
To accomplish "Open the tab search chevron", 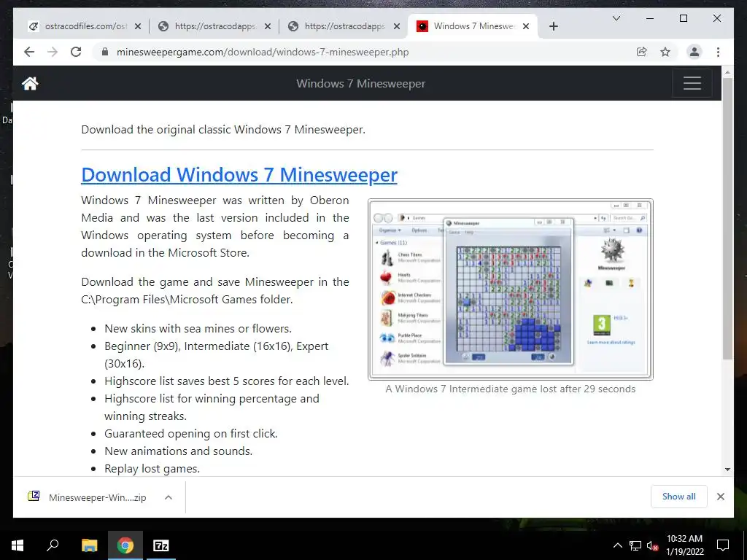I will 616,18.
